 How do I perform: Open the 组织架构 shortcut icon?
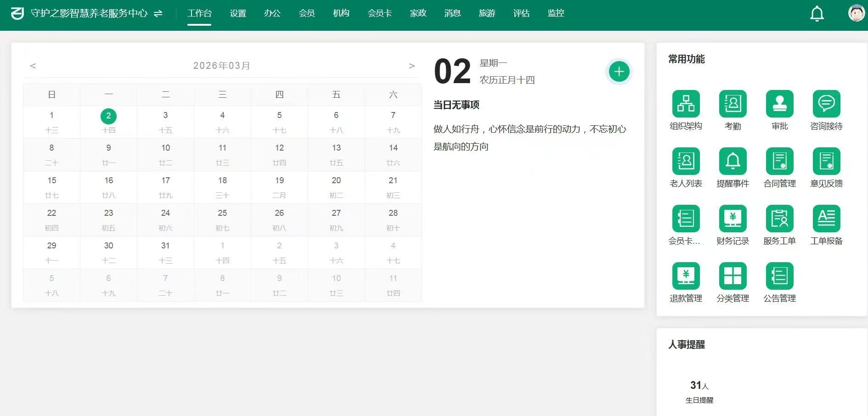(x=686, y=104)
